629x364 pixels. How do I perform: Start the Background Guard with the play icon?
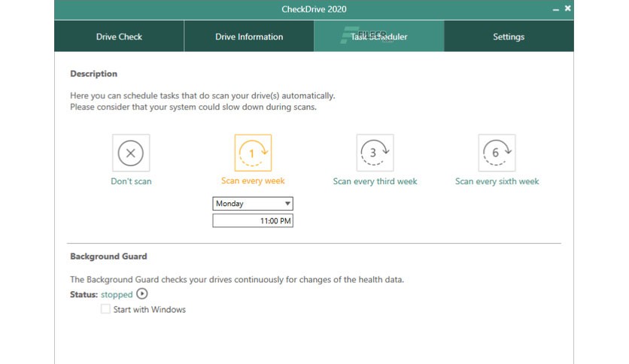click(142, 294)
